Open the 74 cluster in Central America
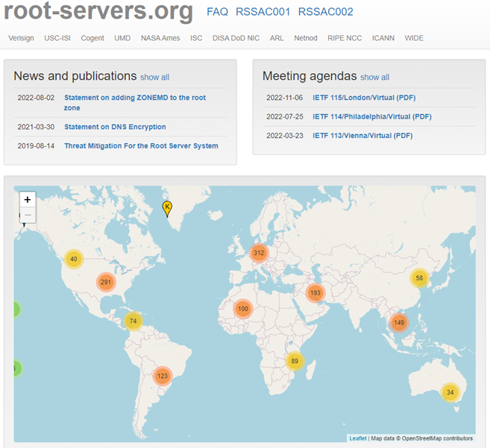This screenshot has width=490, height=448. pyautogui.click(x=133, y=321)
